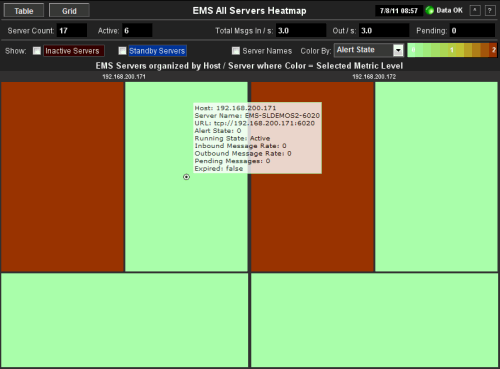Click the tooltip Server Name EMS-SLDEMOS2-6020 line
Viewport: 500px width, 369px height.
[x=257, y=116]
